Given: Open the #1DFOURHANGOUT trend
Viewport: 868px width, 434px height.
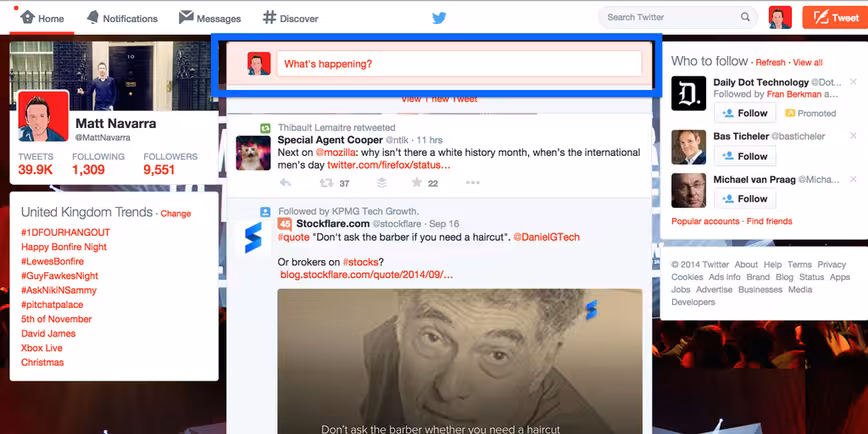Looking at the screenshot, I should (x=66, y=232).
